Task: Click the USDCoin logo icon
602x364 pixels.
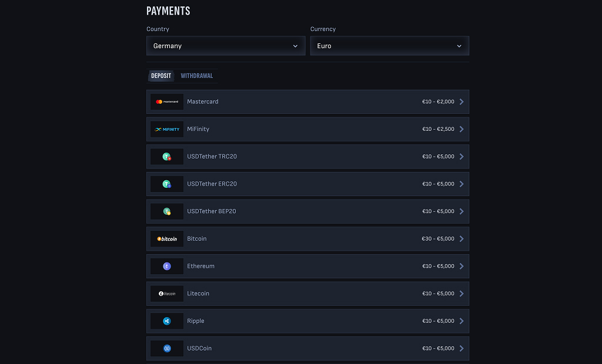Action: coord(166,348)
